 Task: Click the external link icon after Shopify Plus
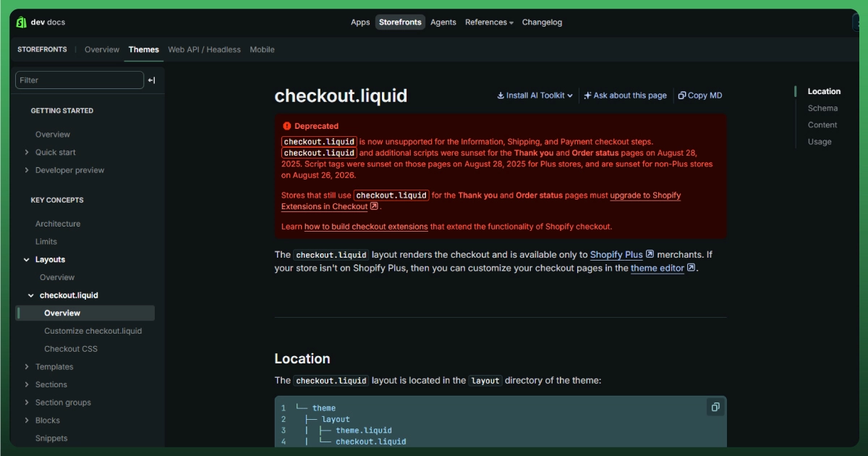650,254
